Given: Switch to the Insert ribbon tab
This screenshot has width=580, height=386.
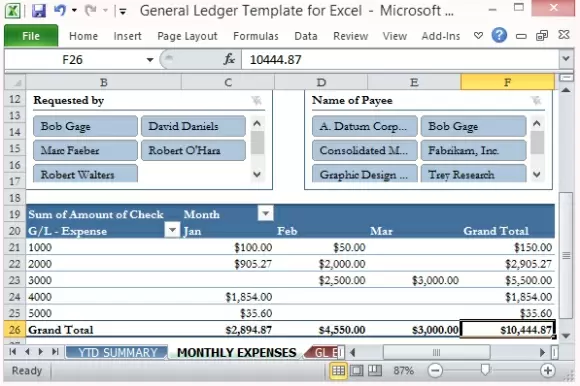Looking at the screenshot, I should point(128,36).
